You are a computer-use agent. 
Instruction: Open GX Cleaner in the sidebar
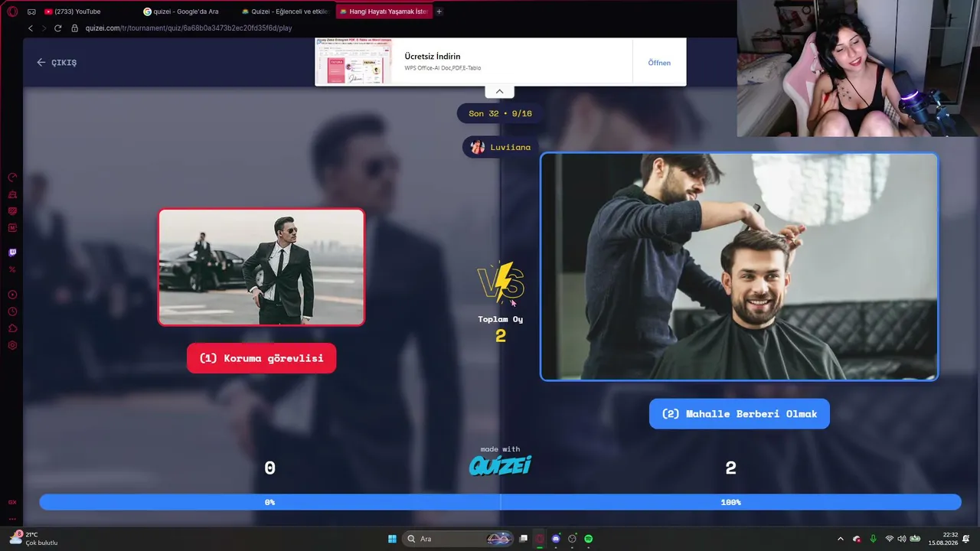[x=12, y=194]
